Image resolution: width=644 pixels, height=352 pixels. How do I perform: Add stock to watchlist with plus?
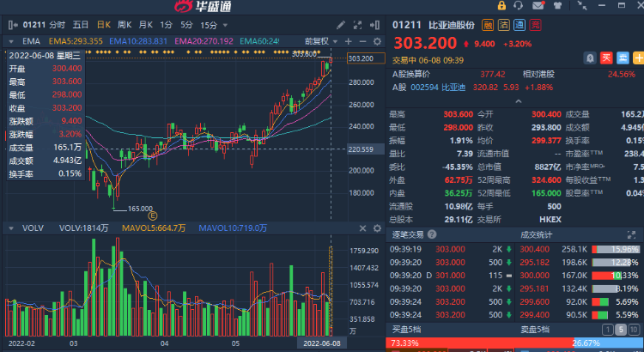639,58
